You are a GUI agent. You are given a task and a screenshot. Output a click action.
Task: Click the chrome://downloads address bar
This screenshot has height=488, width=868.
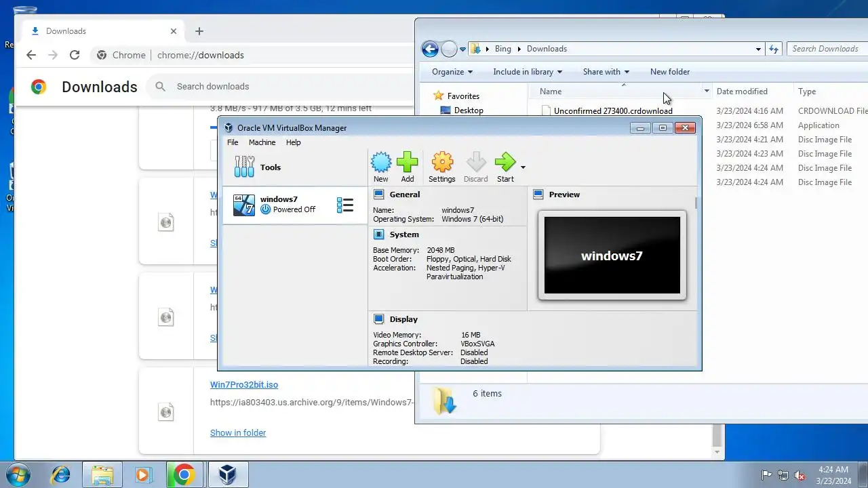201,55
